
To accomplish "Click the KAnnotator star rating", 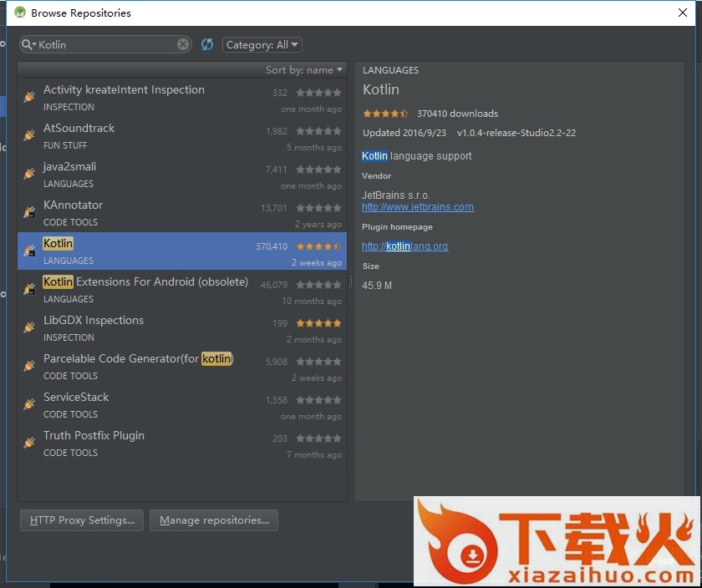I will pyautogui.click(x=318, y=208).
